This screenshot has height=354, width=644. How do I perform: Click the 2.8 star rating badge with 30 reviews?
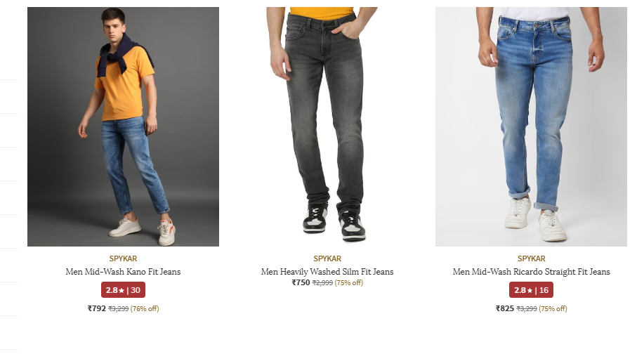pos(123,290)
